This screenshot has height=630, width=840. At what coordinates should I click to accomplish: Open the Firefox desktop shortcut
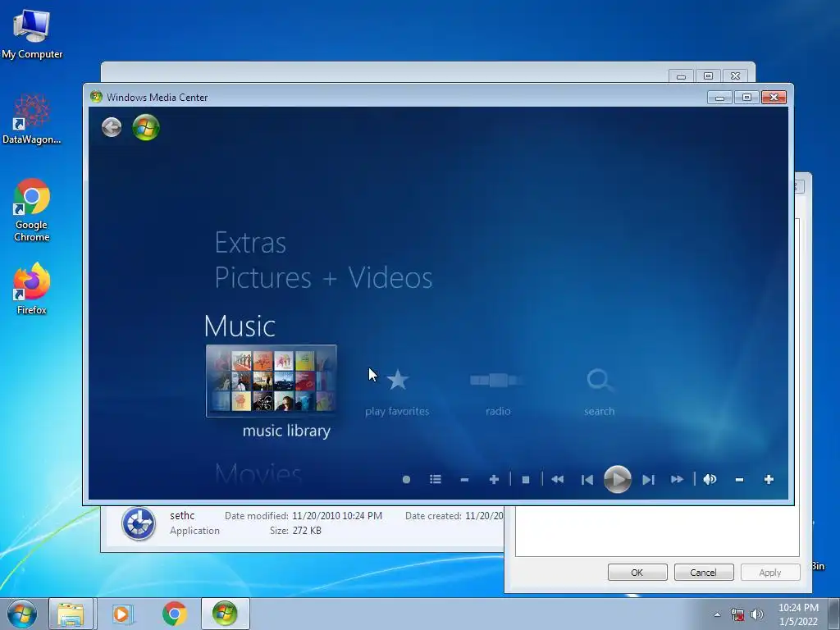(x=32, y=288)
